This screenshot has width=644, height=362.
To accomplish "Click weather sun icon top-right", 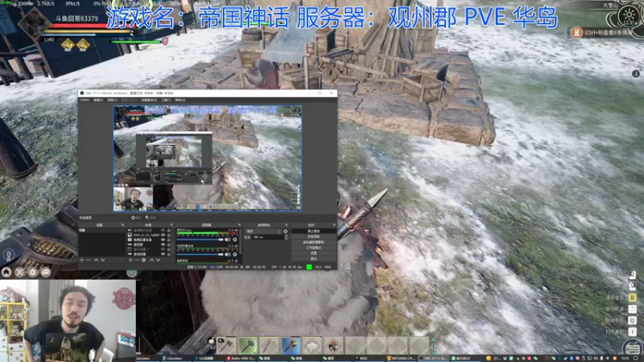I will pyautogui.click(x=629, y=15).
